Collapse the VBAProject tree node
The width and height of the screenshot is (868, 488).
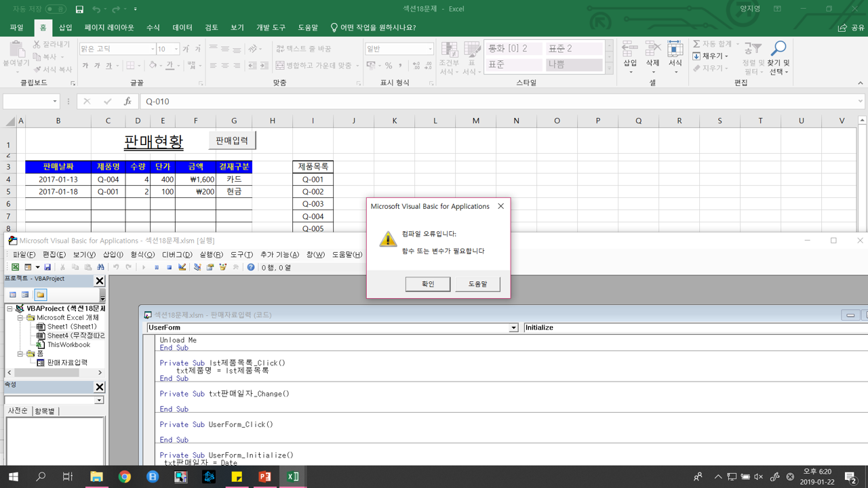(x=10, y=308)
